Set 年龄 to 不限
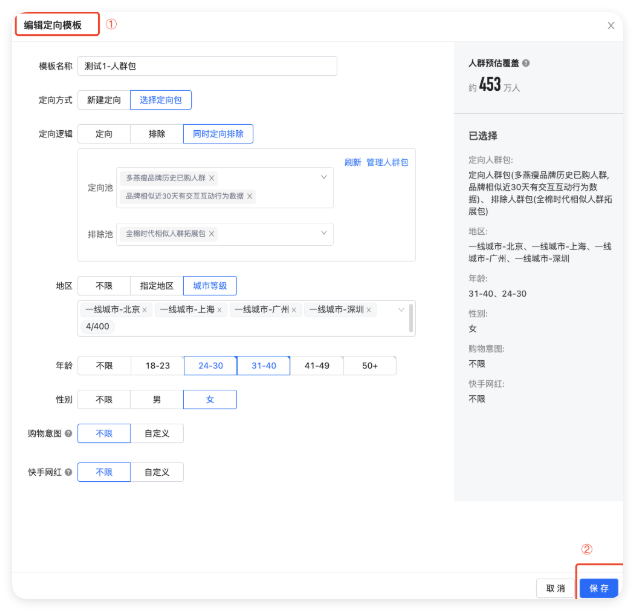The image size is (635, 611). (104, 366)
